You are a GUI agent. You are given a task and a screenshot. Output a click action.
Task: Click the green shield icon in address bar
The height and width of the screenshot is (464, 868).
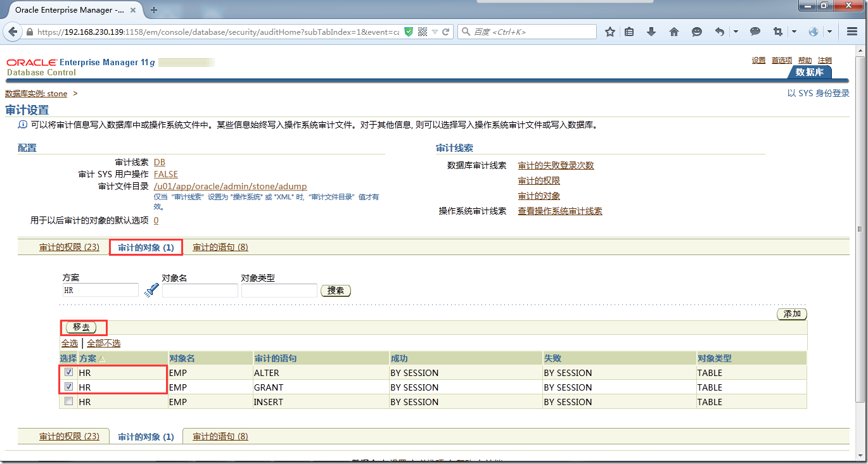[409, 32]
